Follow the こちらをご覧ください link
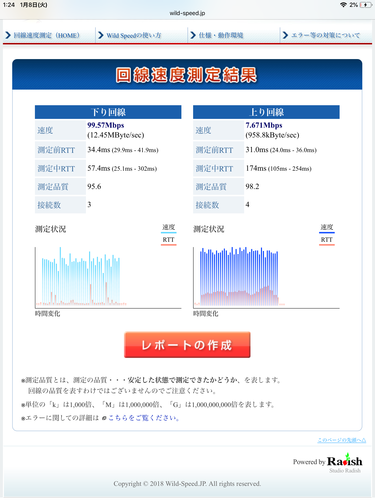Screen dimensions: 375x500 coord(144,418)
